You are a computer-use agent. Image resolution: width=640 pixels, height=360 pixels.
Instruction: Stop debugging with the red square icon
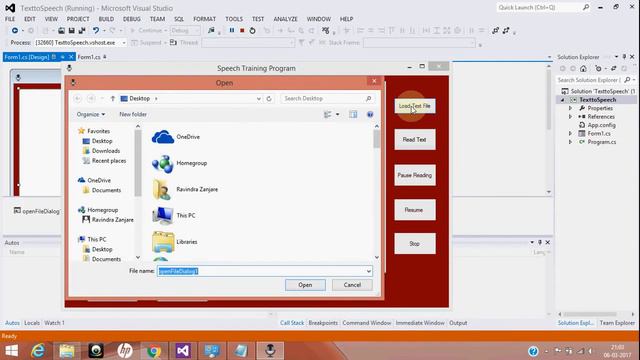click(x=242, y=31)
